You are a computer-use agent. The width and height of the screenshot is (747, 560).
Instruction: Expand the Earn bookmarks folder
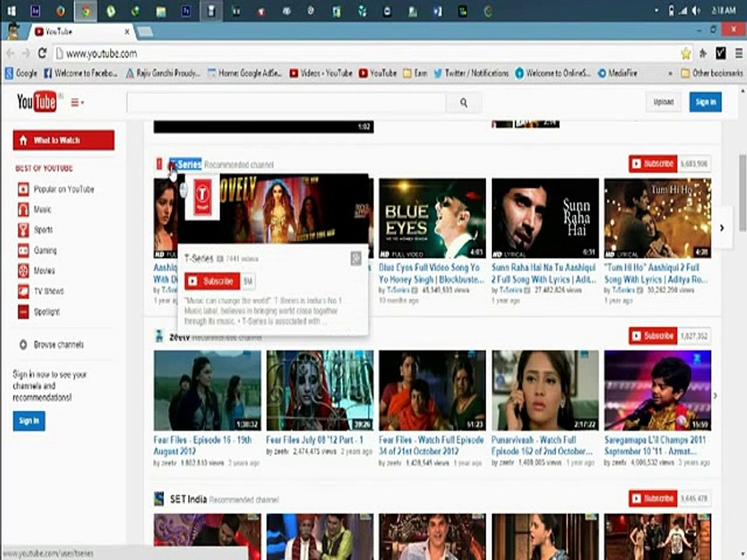click(415, 73)
